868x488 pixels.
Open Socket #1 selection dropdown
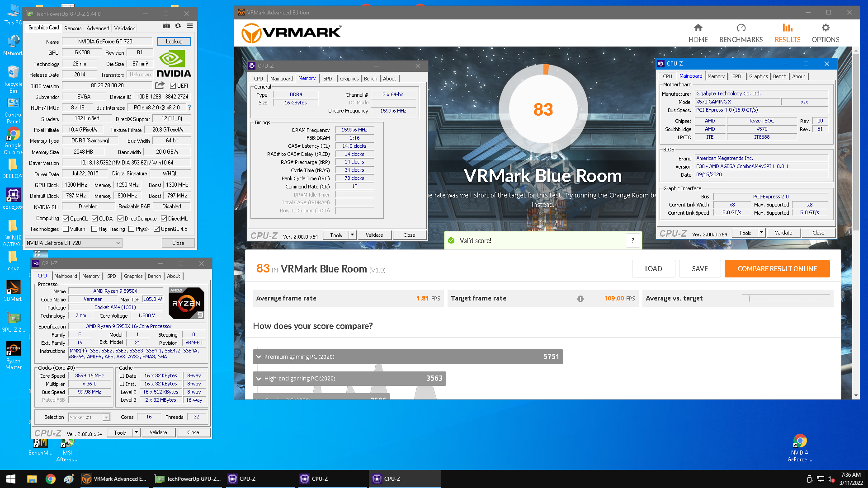click(x=89, y=418)
